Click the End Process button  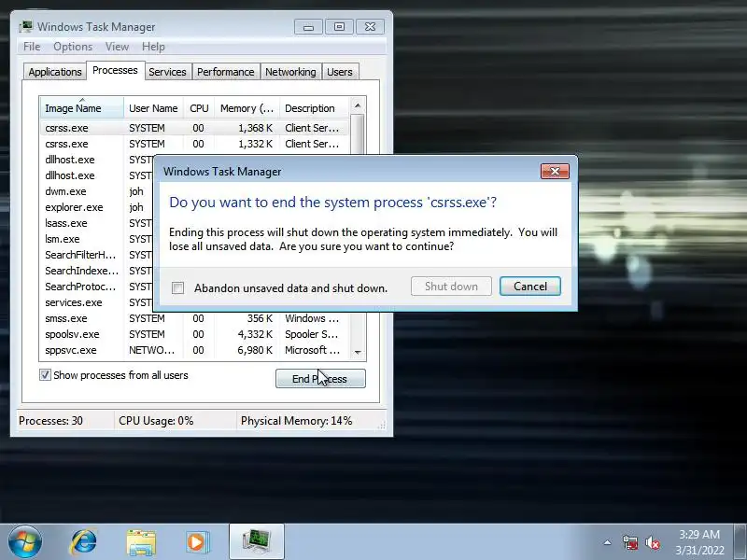coord(320,379)
